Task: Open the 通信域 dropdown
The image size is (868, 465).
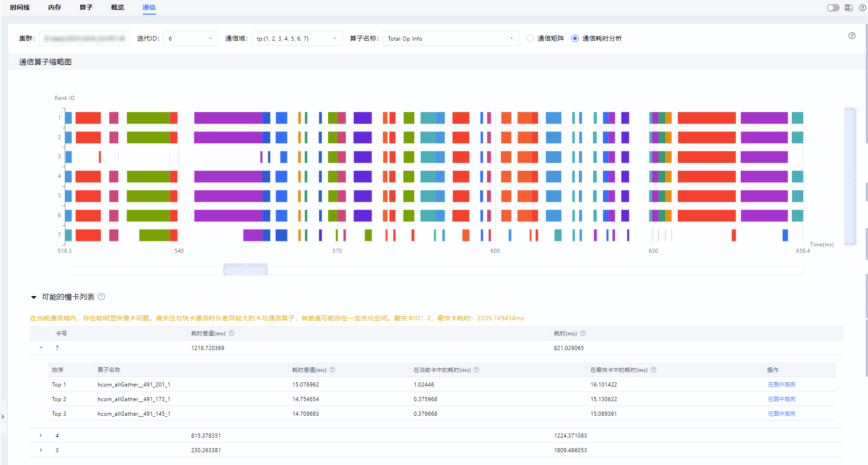Action: point(297,38)
